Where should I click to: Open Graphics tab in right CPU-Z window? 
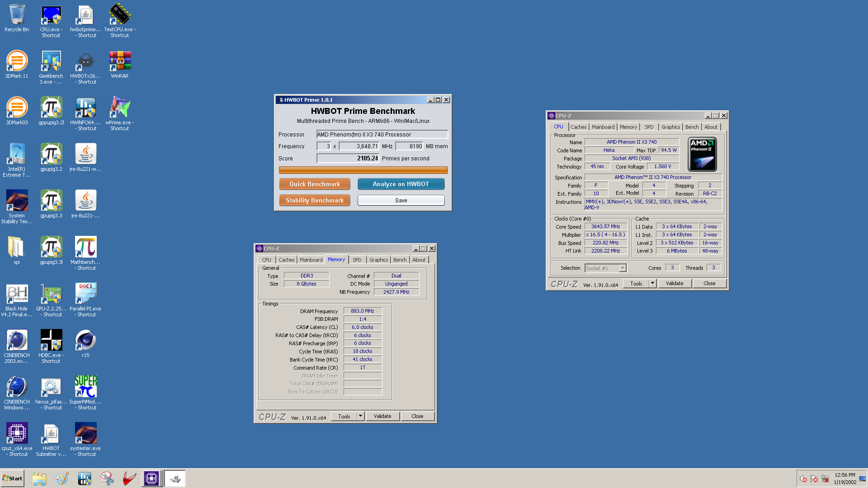tap(670, 127)
